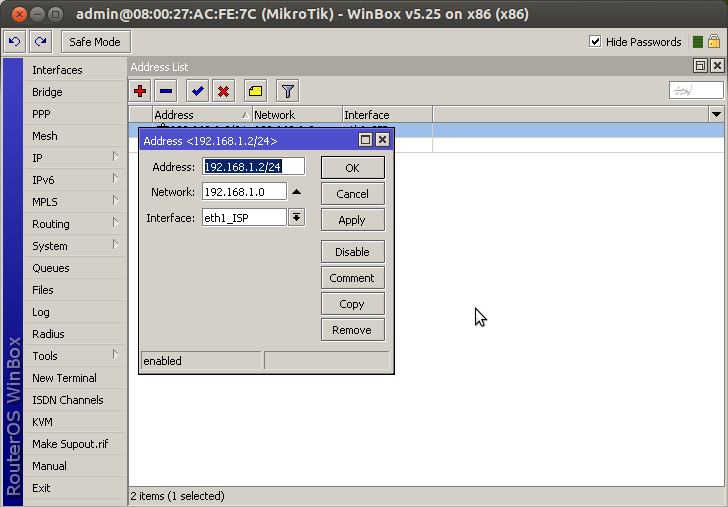This screenshot has height=507, width=728.
Task: Enable entry with blue checkmark icon
Action: click(197, 91)
